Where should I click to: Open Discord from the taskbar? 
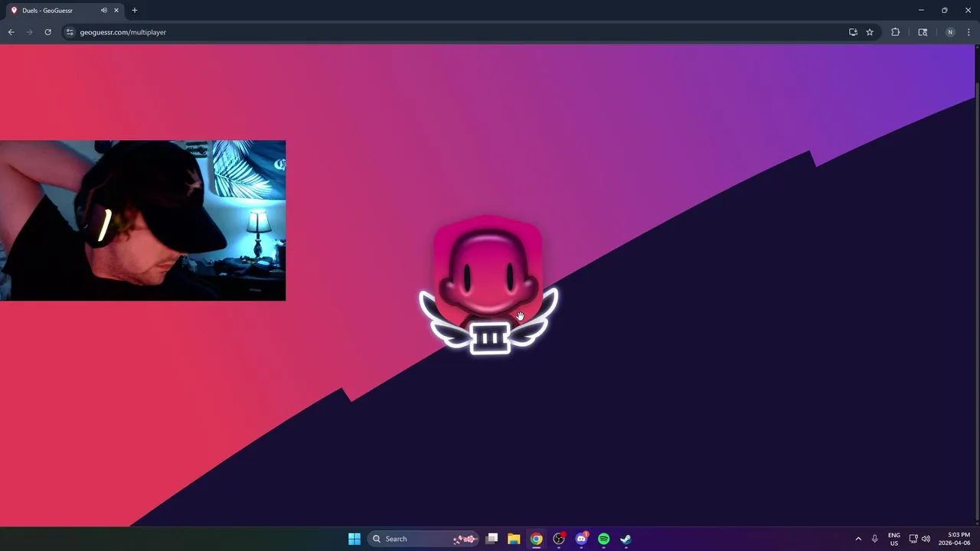[x=581, y=539]
